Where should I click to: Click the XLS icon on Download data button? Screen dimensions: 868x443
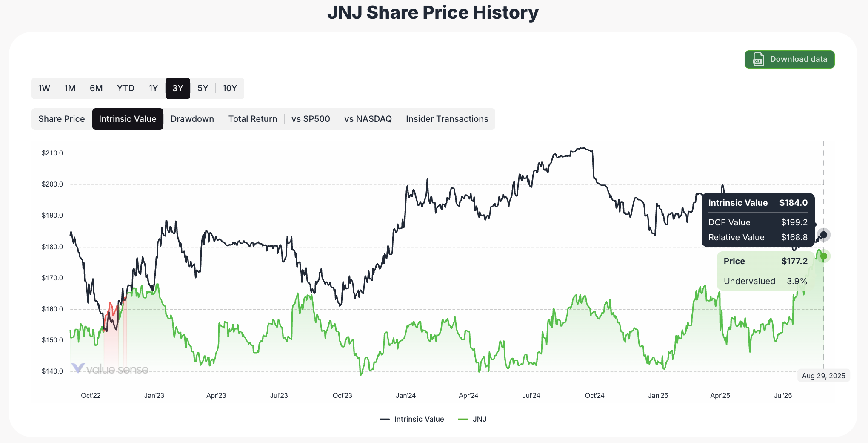tap(758, 59)
